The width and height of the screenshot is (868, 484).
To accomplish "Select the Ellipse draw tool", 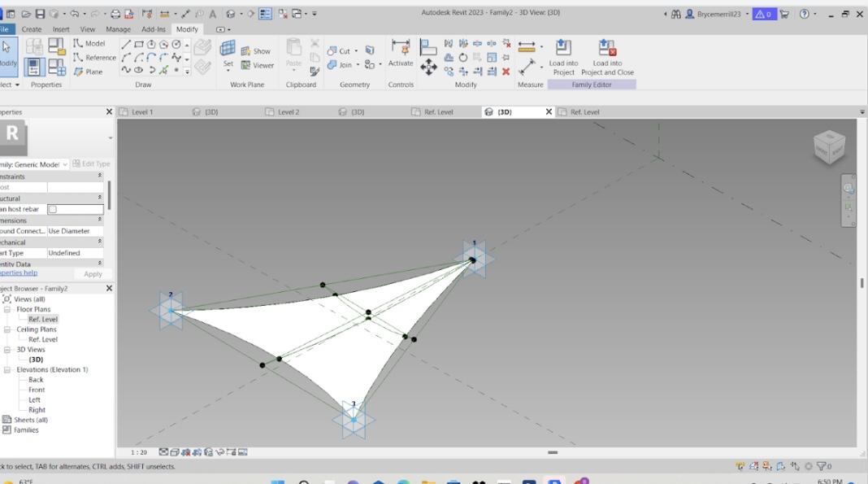I will [139, 70].
